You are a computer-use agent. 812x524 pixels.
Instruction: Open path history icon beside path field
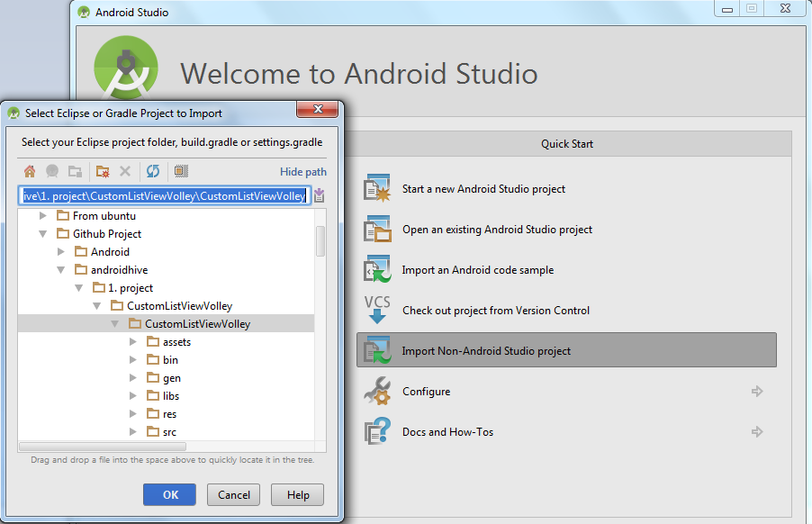[x=319, y=195]
